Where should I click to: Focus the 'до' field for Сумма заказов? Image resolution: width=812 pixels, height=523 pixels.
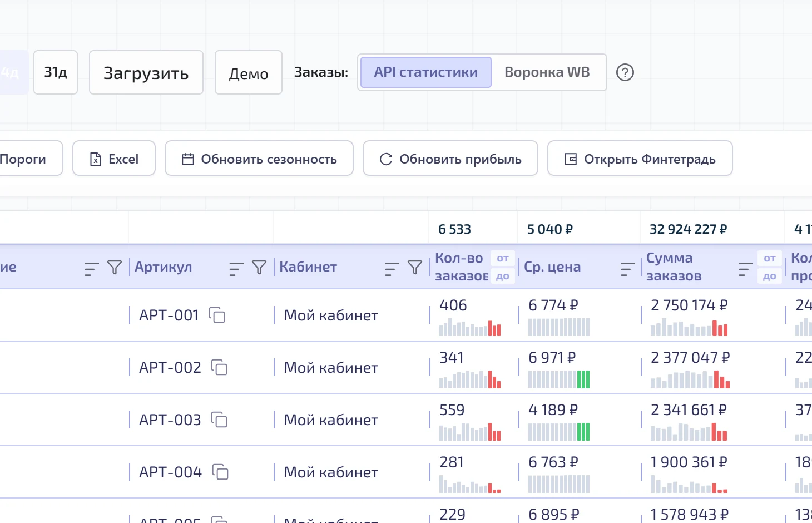770,276
